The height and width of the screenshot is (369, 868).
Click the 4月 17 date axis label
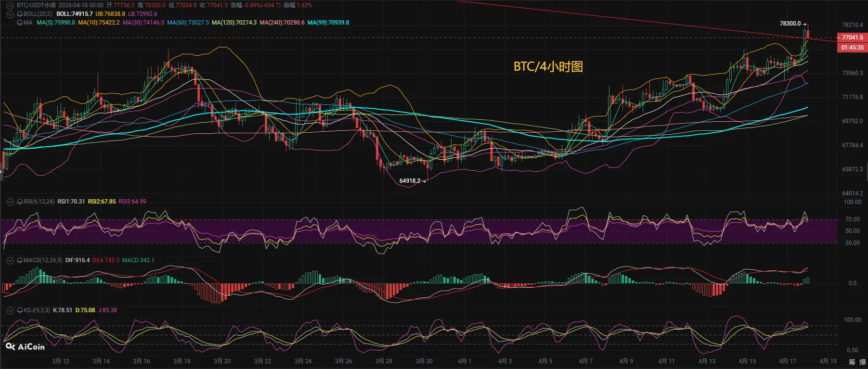click(788, 361)
